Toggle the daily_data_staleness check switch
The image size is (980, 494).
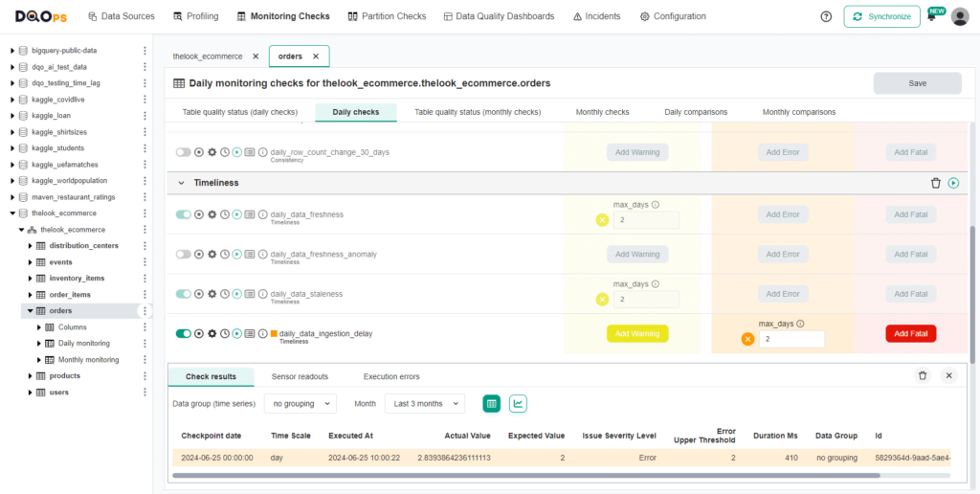click(184, 294)
